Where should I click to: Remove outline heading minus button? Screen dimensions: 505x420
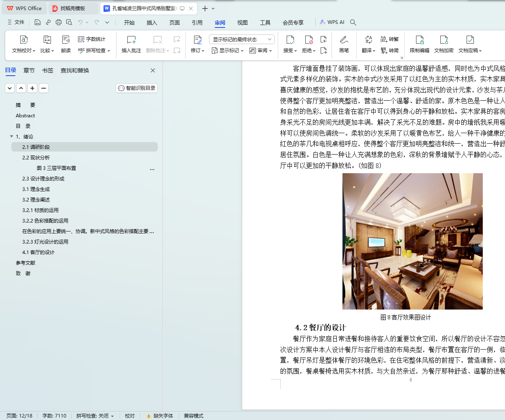click(44, 88)
